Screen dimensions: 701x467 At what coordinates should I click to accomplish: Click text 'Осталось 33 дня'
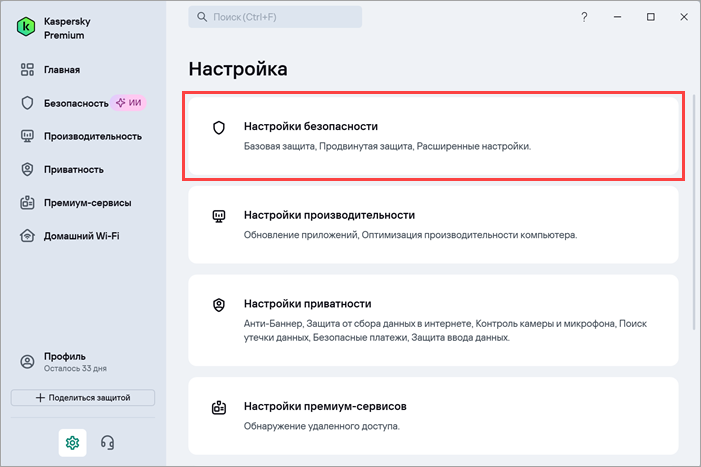(75, 368)
